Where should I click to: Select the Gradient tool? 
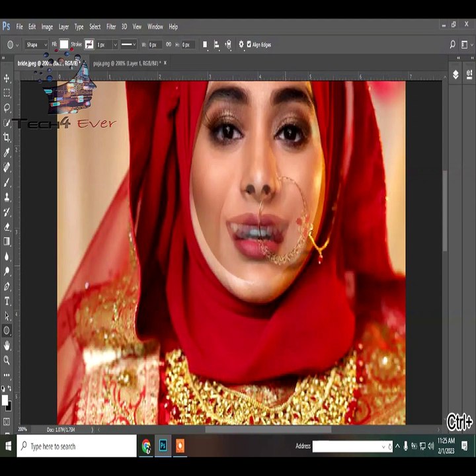[x=7, y=241]
